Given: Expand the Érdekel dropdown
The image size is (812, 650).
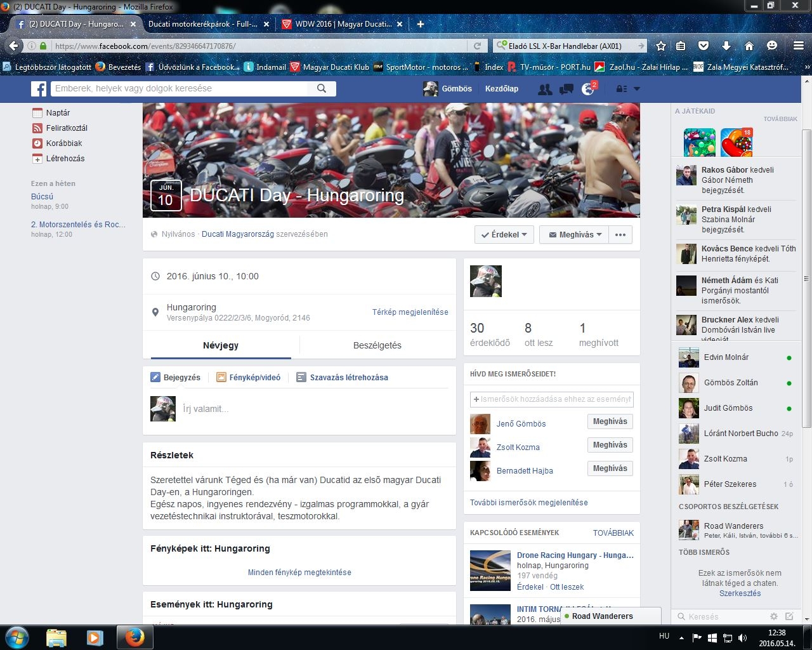Looking at the screenshot, I should click(x=504, y=235).
